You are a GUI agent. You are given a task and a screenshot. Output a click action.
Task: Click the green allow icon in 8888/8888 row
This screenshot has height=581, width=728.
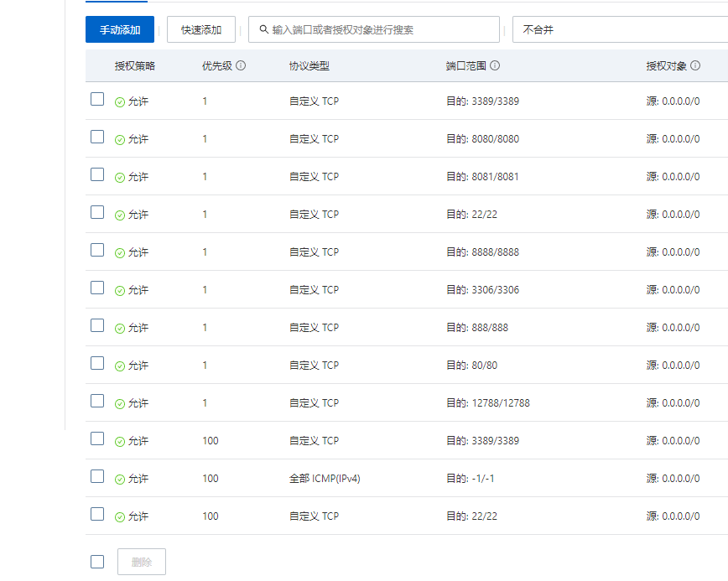pyautogui.click(x=120, y=253)
